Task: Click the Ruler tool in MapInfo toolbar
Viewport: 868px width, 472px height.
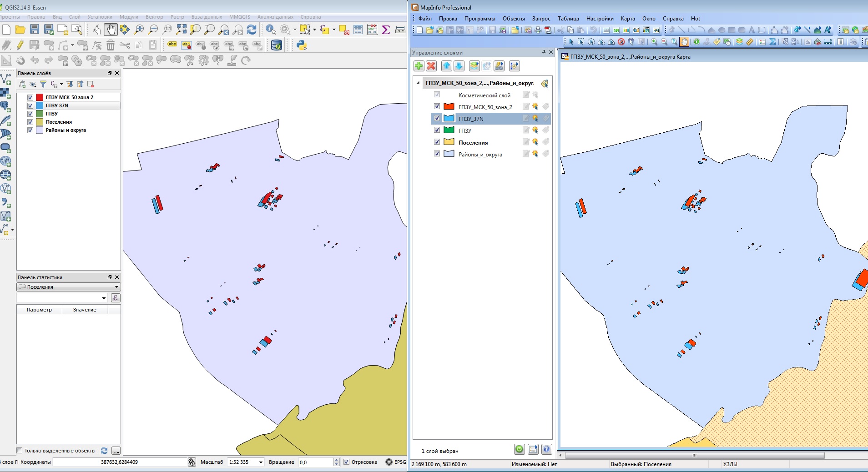Action: pos(750,42)
